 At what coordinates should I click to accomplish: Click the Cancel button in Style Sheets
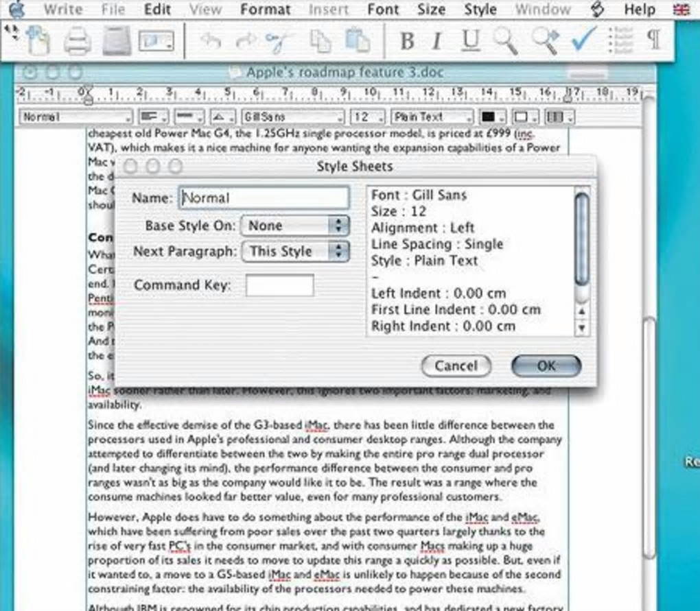tap(456, 366)
